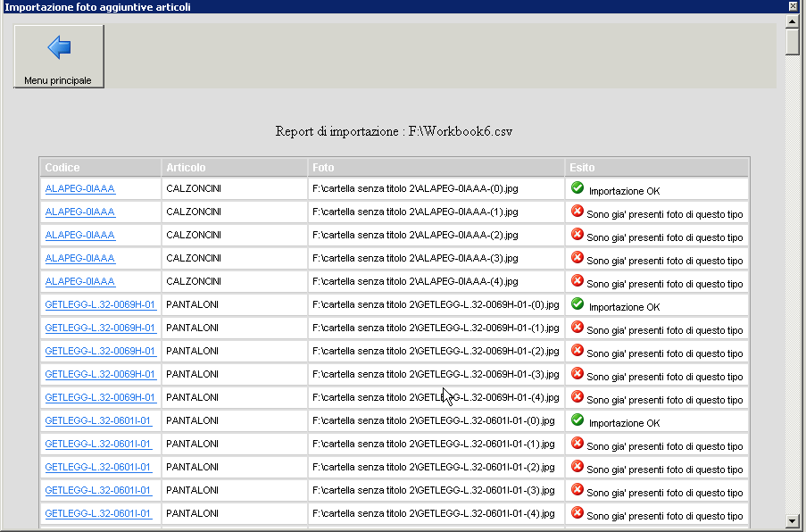Select the path ending GETLEGG-L.32-0601I-01-(4).jpg

click(x=434, y=513)
